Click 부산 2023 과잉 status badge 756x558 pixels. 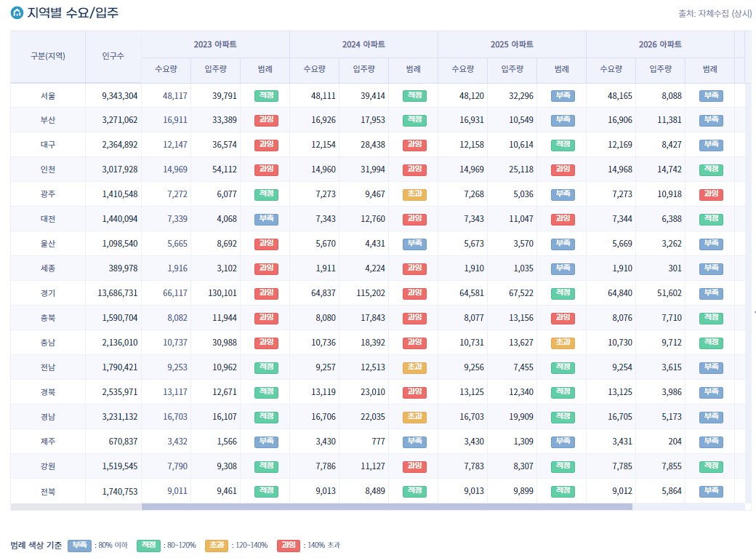click(x=266, y=120)
